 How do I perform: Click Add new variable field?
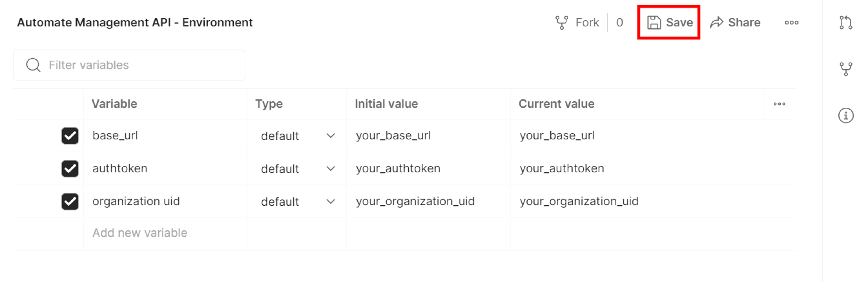(x=139, y=233)
